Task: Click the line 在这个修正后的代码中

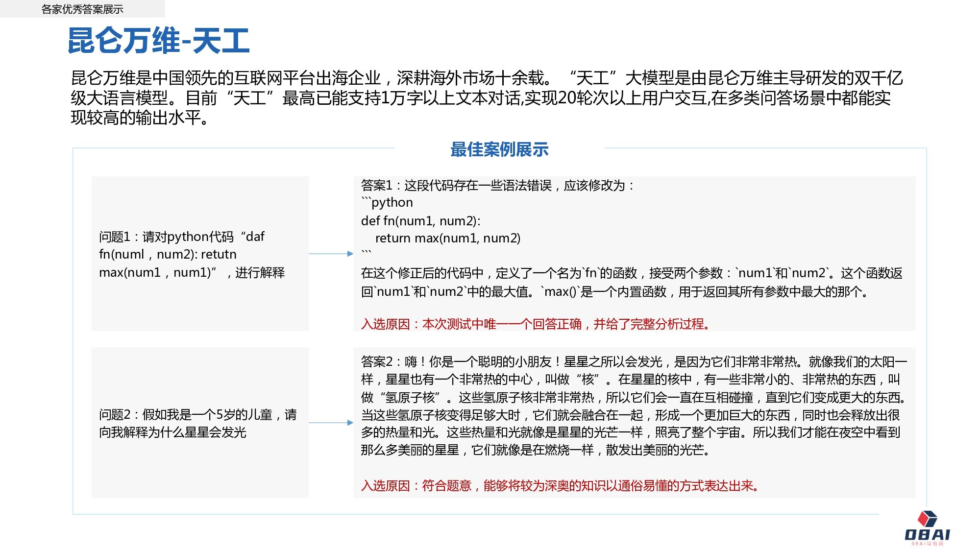Action: pyautogui.click(x=632, y=273)
